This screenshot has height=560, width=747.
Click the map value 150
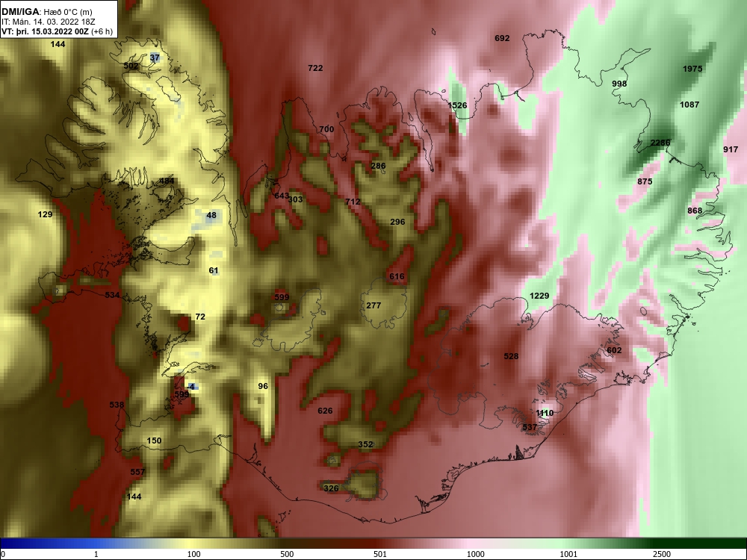pos(154,441)
